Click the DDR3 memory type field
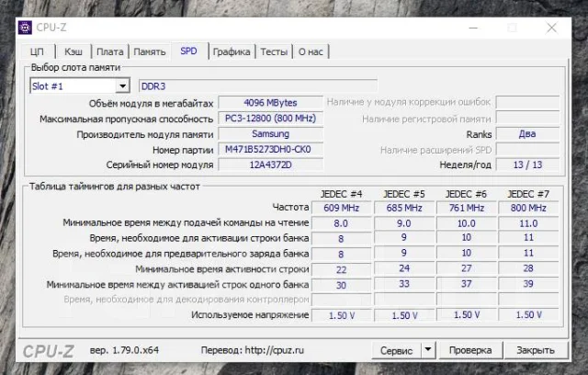Viewport: 588px width, 375px height. [258, 86]
